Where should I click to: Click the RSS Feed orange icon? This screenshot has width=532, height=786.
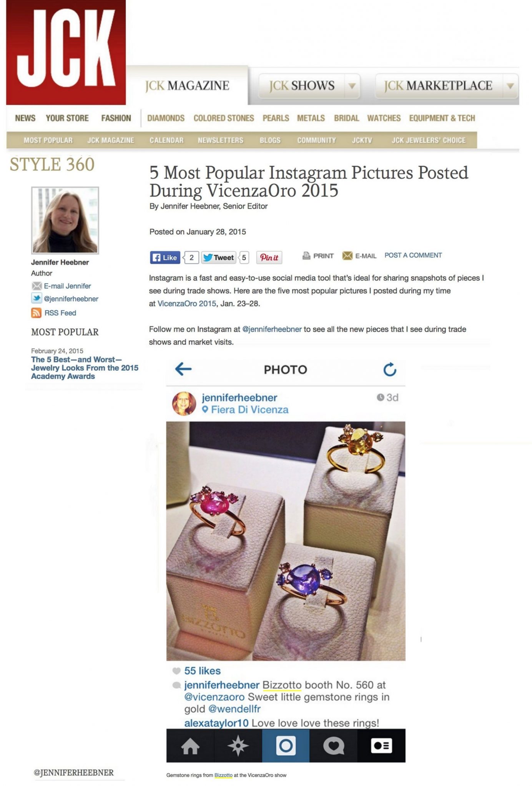click(x=36, y=313)
